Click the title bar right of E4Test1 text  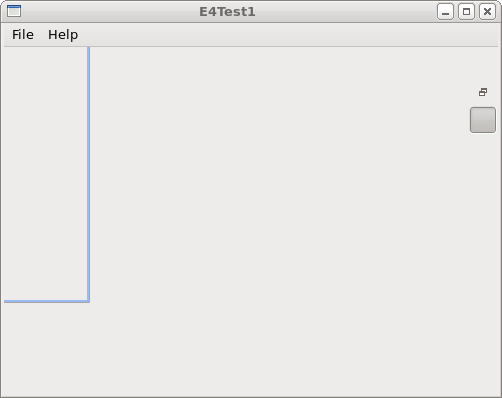click(346, 12)
